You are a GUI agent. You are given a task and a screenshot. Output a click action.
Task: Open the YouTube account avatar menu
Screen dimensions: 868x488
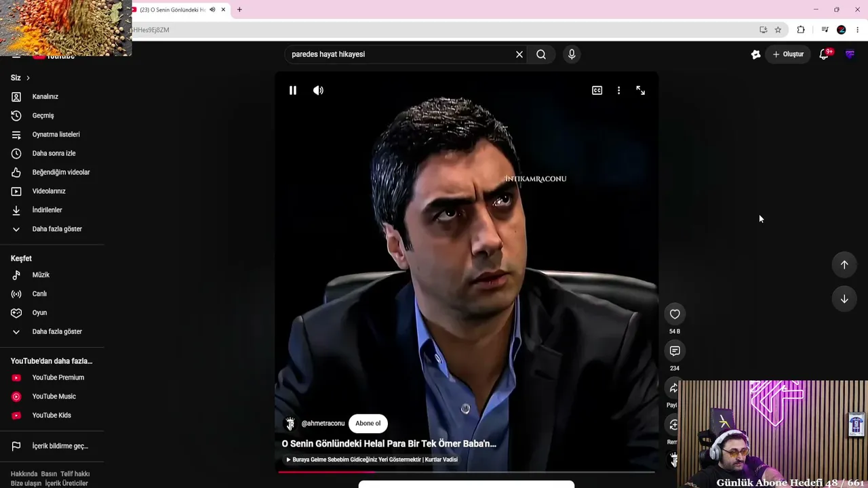[850, 54]
